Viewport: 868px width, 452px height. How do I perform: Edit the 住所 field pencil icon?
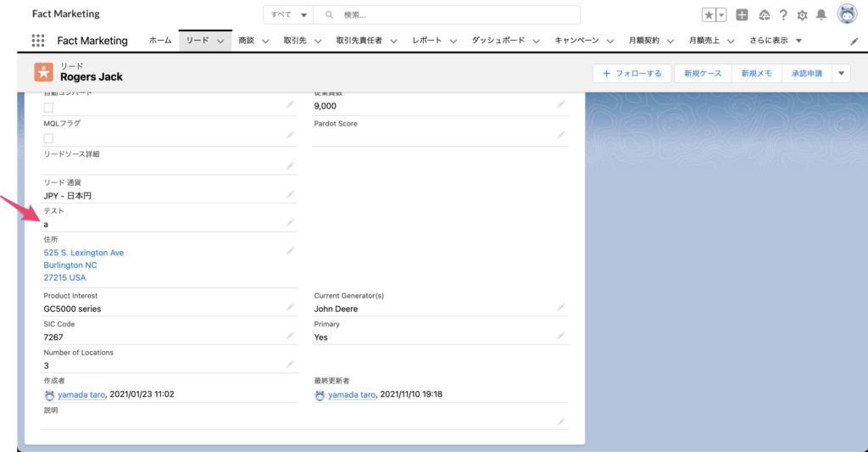coord(290,252)
